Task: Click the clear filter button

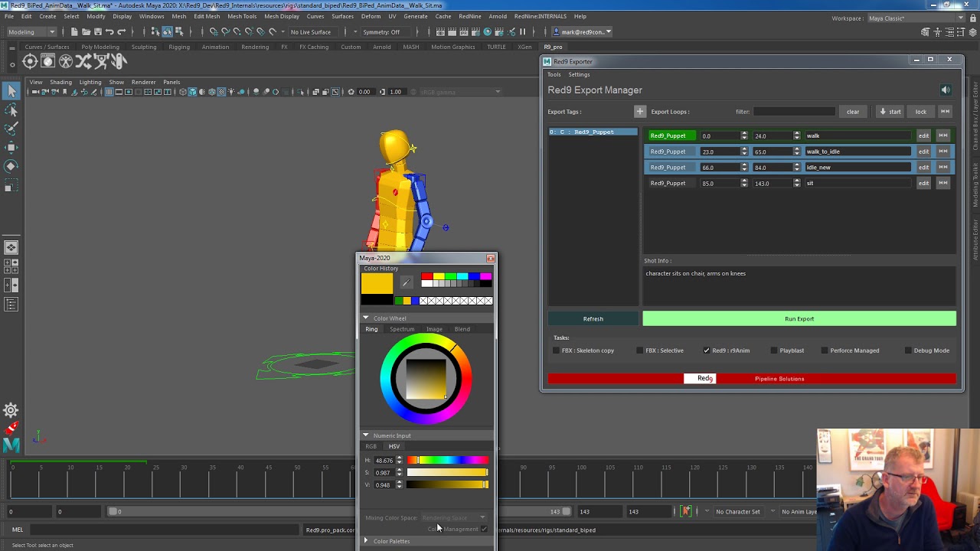Action: 853,112
